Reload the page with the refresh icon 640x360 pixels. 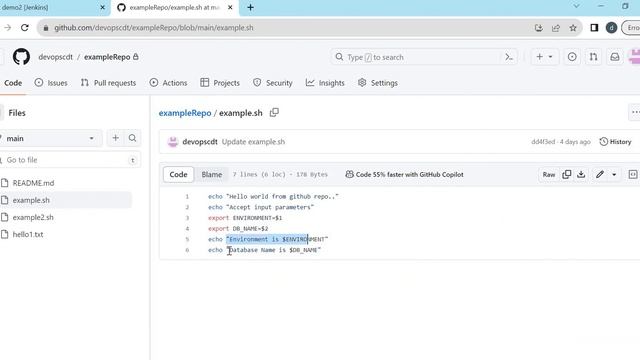tap(24, 28)
